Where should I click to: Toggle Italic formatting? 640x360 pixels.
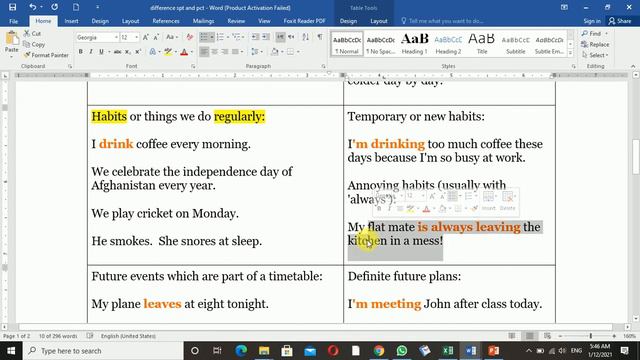pos(91,52)
